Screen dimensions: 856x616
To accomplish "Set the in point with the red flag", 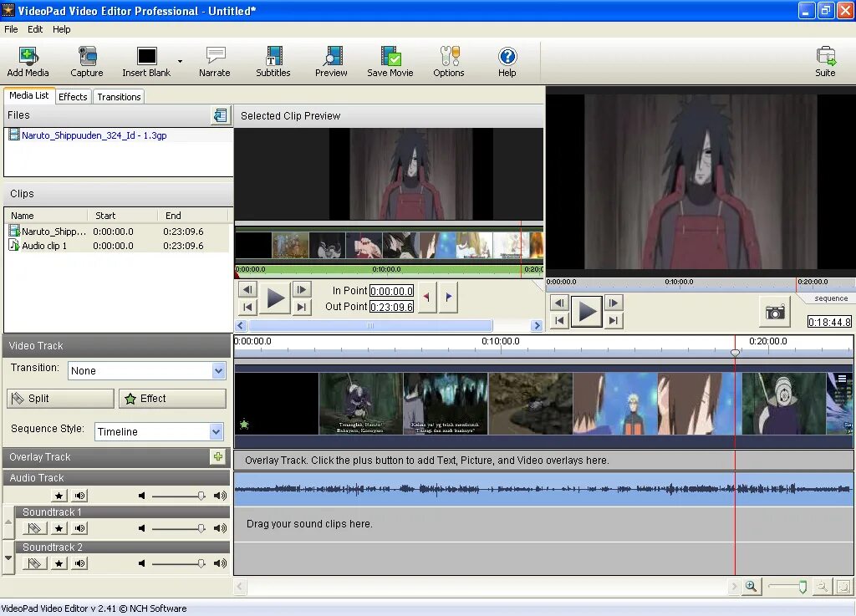I will coord(426,297).
